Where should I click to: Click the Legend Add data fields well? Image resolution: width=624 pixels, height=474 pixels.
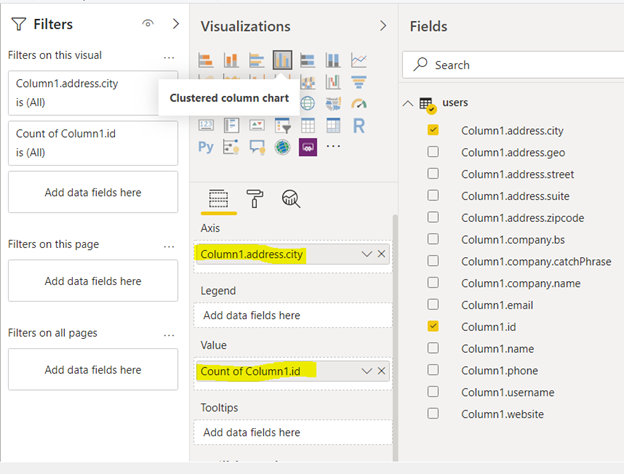292,315
